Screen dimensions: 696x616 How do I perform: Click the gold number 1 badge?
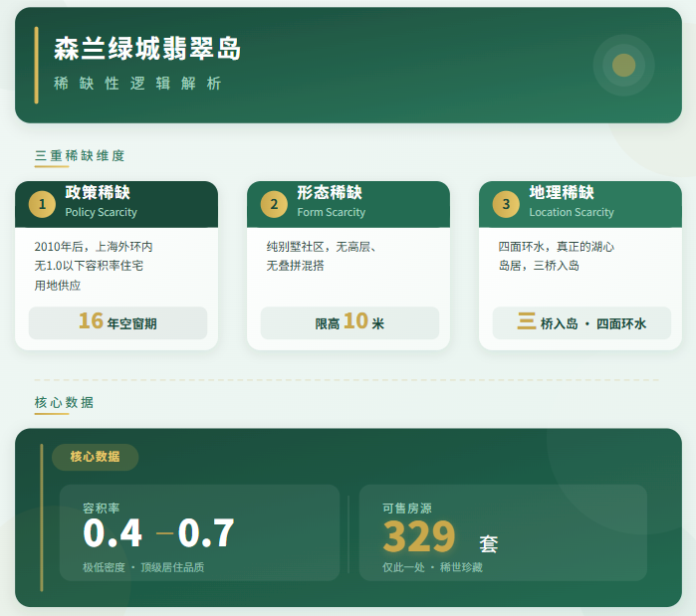[x=42, y=204]
